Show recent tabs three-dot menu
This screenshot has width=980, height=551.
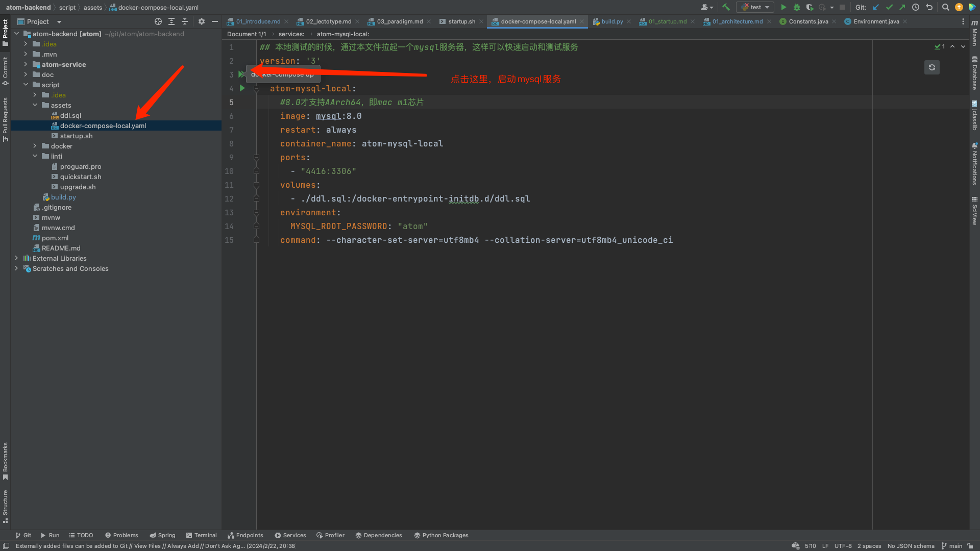coord(963,21)
